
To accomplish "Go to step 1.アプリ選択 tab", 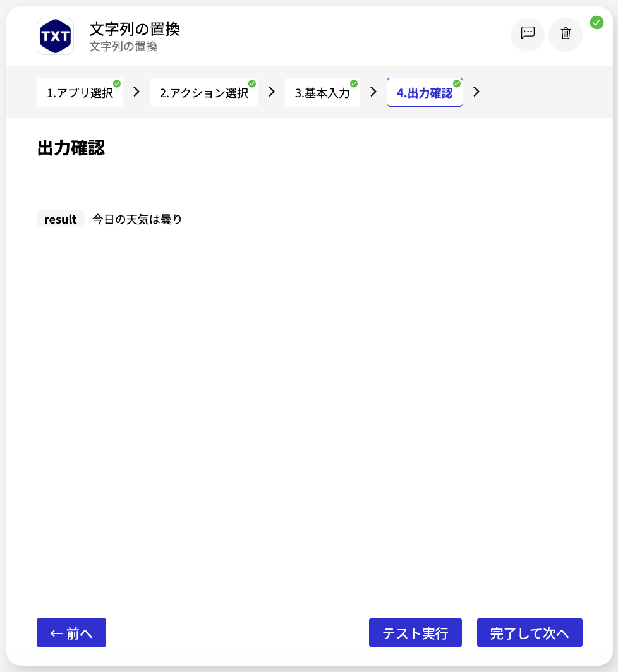I will (x=80, y=93).
